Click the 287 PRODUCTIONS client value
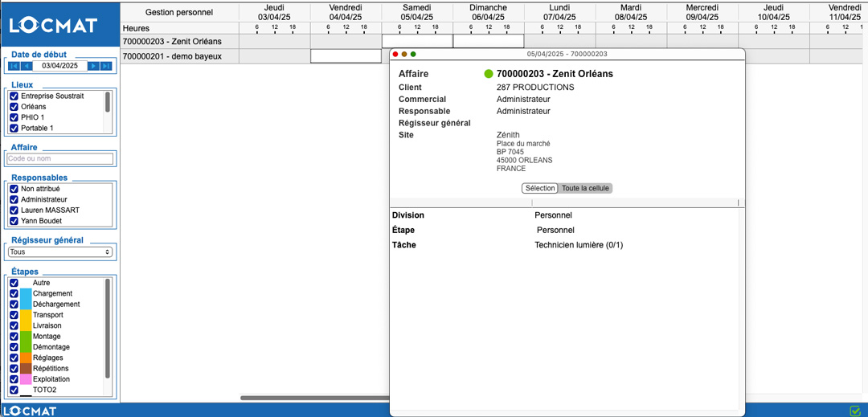 (535, 88)
